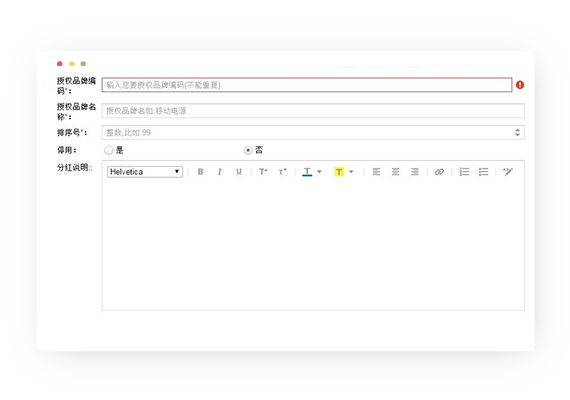Viewport: 570px width, 400px height.
Task: Focus the 授权品牌名称 input field
Action: tap(313, 111)
